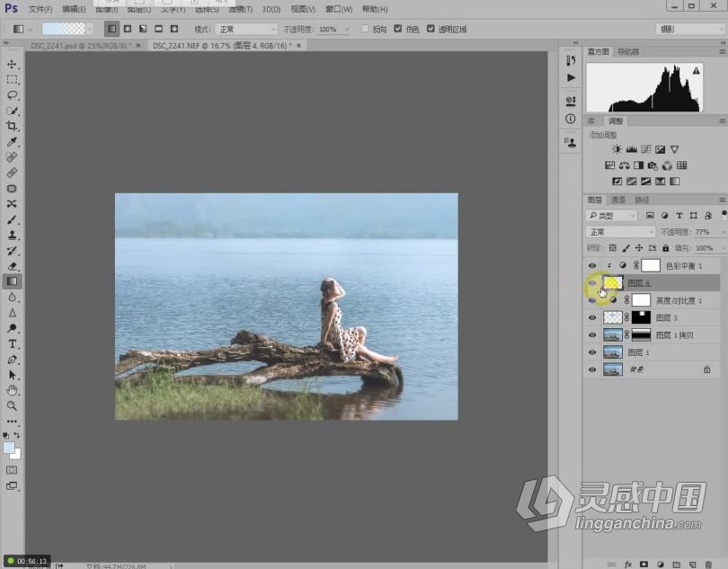Click the foreground color swatch
Image resolution: width=728 pixels, height=569 pixels.
9,448
